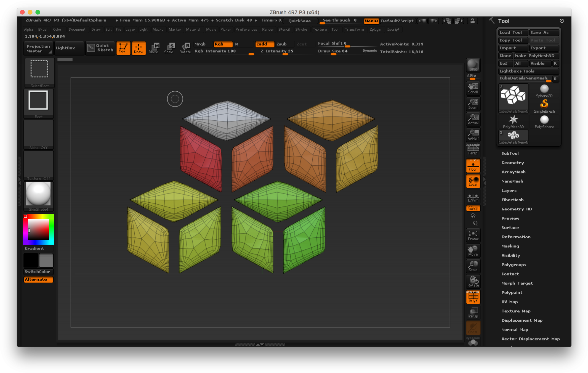Open the Zplugin menu
Screen dimensions: 588x373
tap(375, 29)
